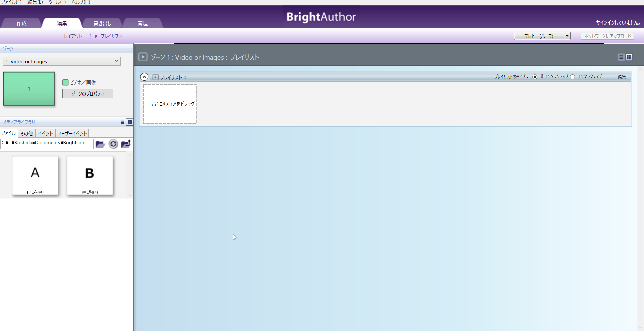Open the ツール(T) menu
The height and width of the screenshot is (331, 644).
[x=56, y=2]
